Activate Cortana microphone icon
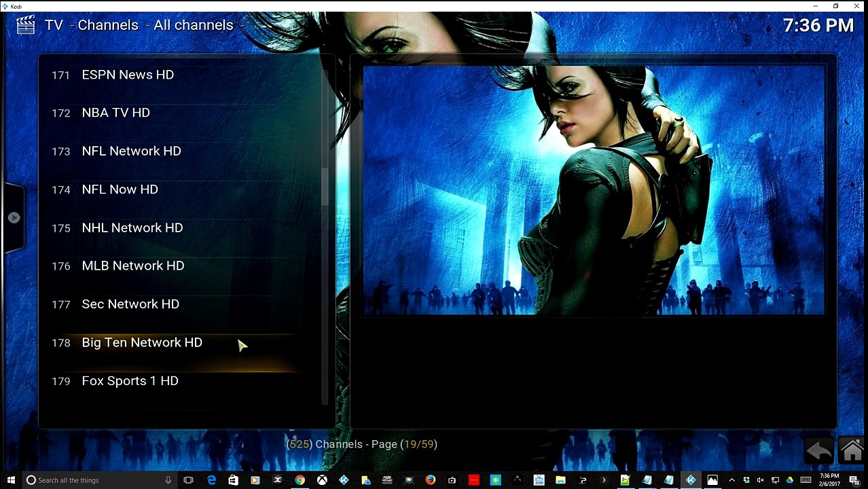 168,480
